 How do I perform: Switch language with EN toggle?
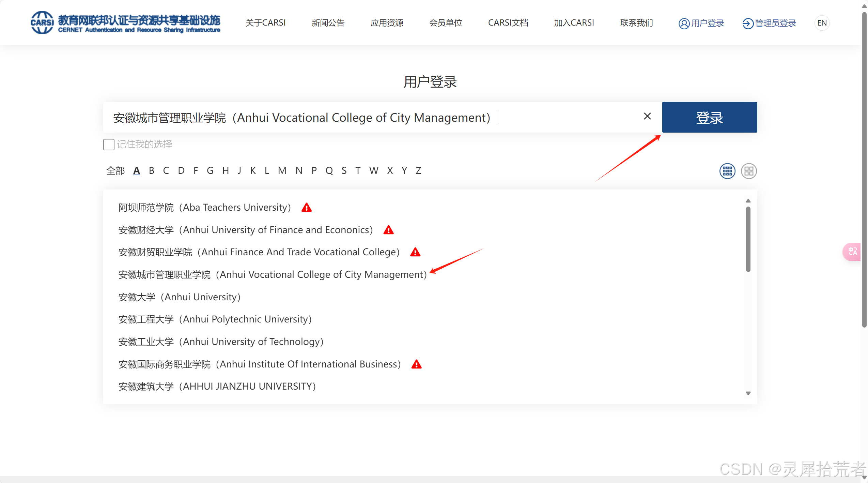click(822, 23)
